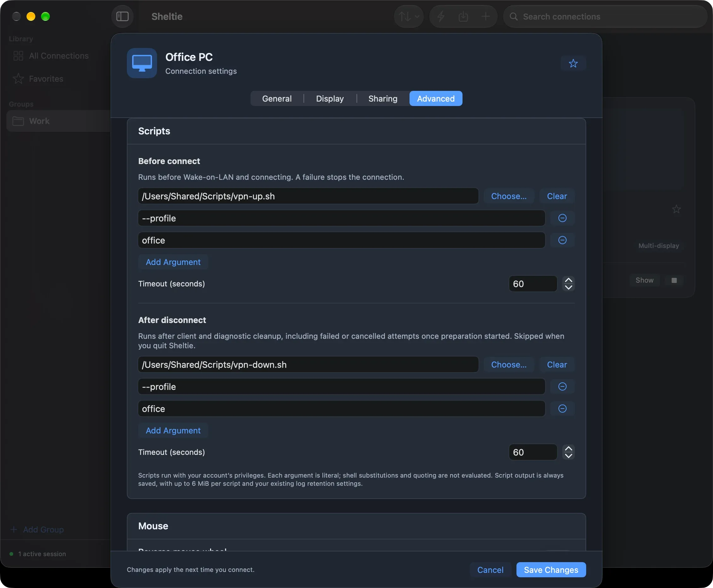
Task: Edit Before connect office argument field
Action: point(341,240)
